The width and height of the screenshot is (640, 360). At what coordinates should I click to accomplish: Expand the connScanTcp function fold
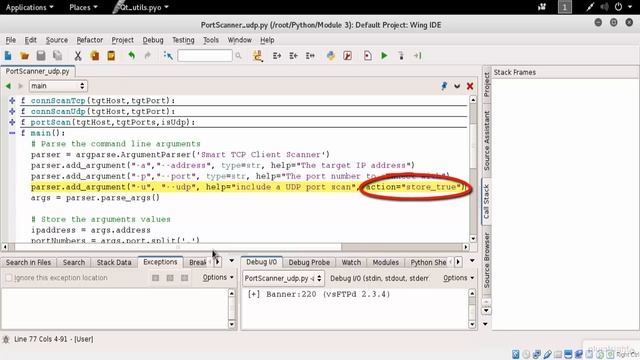(12, 100)
